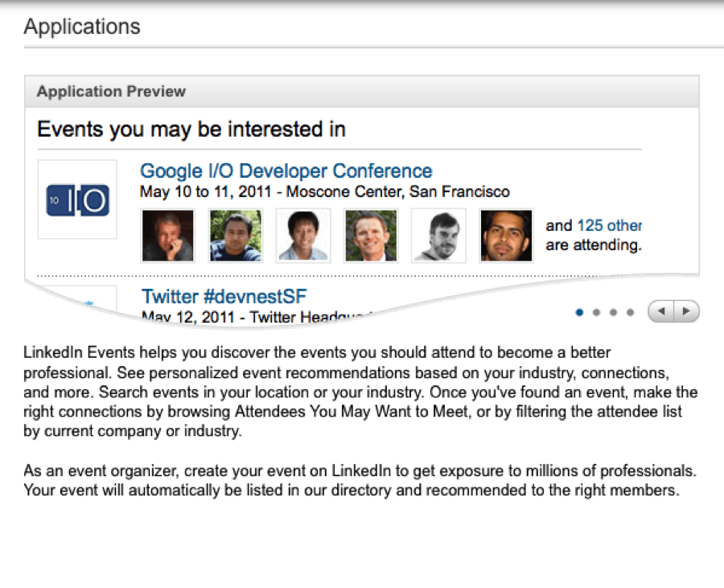Click sixth attendee photo, bearded man
This screenshot has width=724, height=588.
tap(506, 236)
